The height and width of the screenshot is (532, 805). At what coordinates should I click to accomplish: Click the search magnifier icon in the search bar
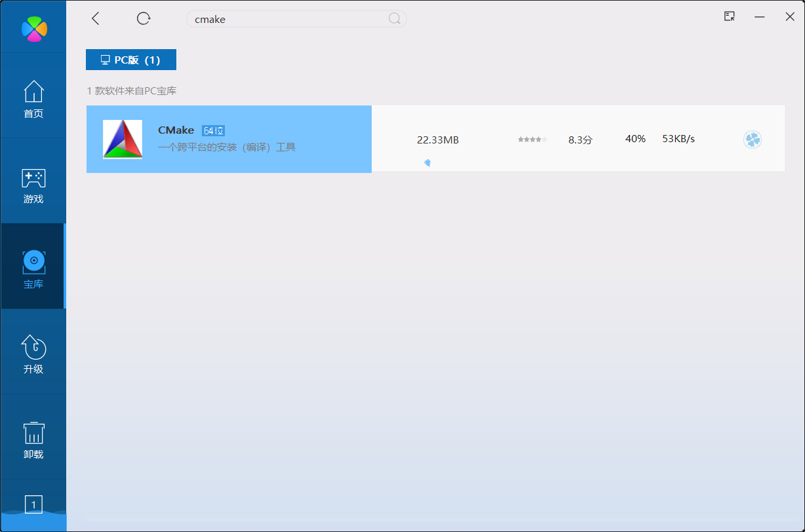click(x=395, y=19)
